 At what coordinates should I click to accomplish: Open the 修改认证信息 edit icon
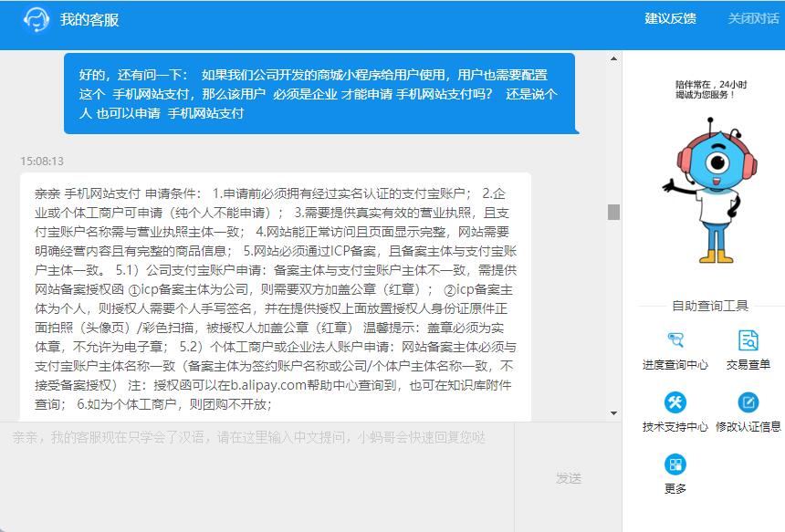(748, 402)
